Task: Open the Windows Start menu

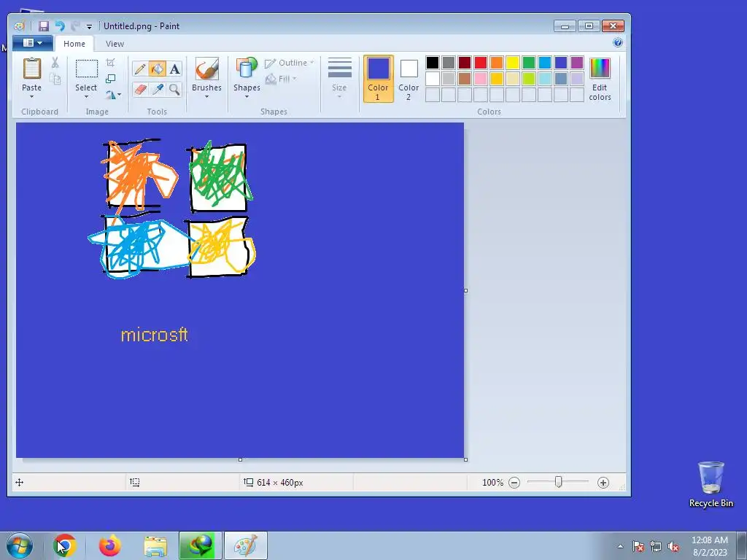Action: click(x=20, y=545)
